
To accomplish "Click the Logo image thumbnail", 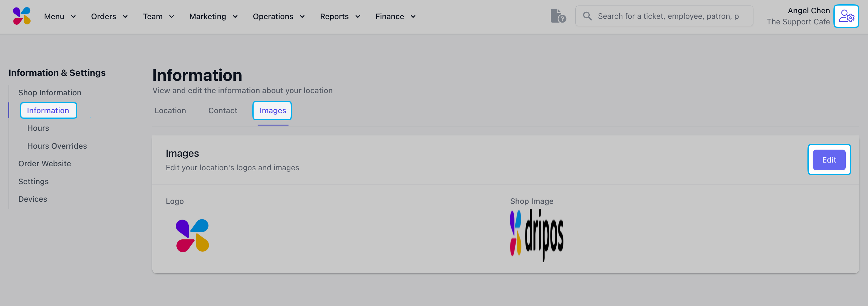I will (192, 236).
